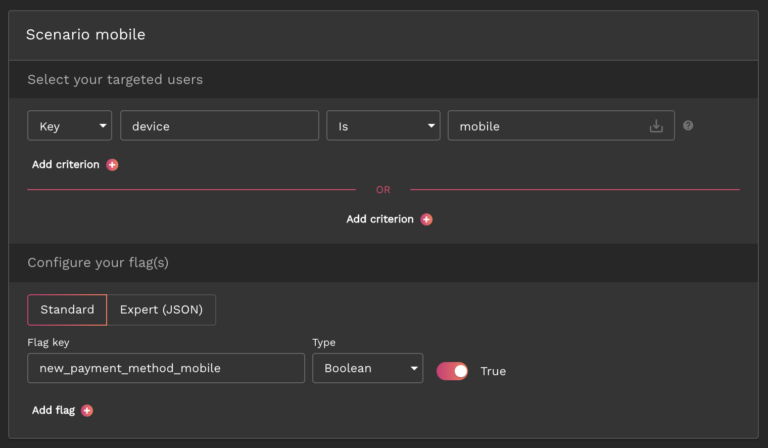The image size is (768, 448).
Task: Click the Scenario mobile panel title
Action: pos(85,35)
